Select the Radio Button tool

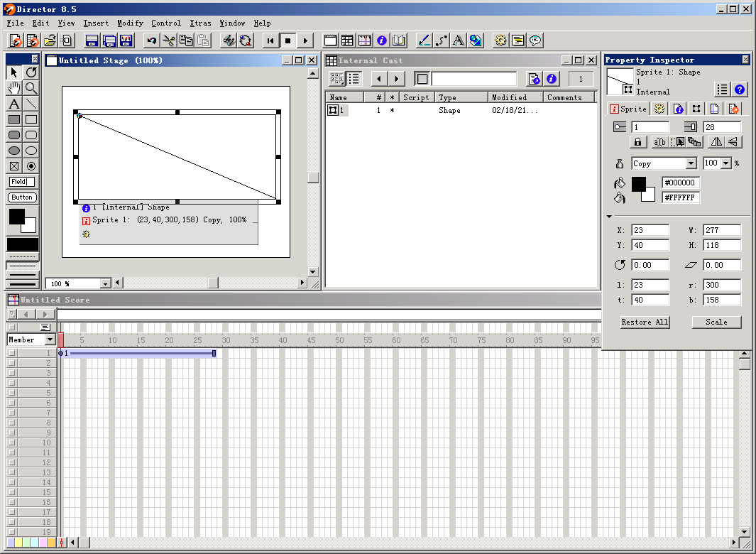point(31,166)
